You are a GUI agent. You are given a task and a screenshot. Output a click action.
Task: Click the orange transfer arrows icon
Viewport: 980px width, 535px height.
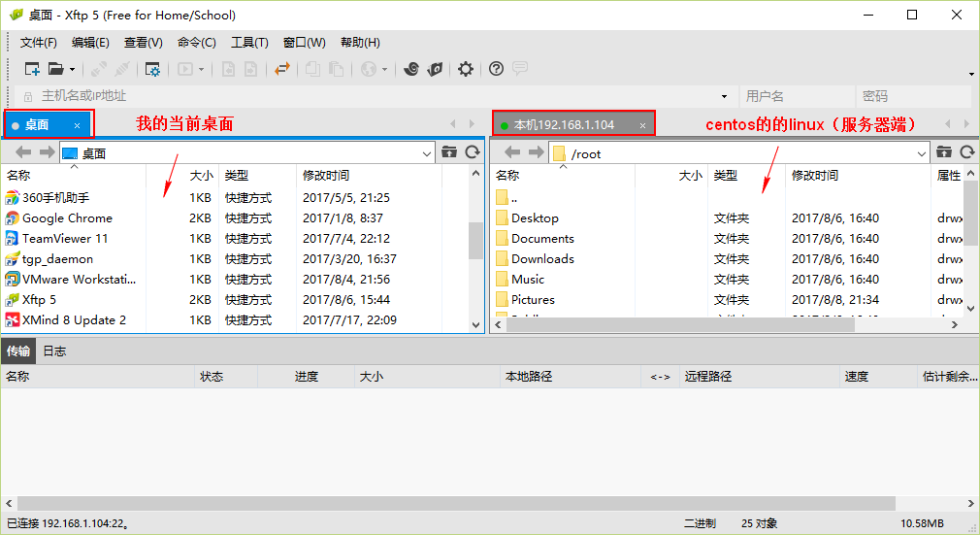click(282, 69)
